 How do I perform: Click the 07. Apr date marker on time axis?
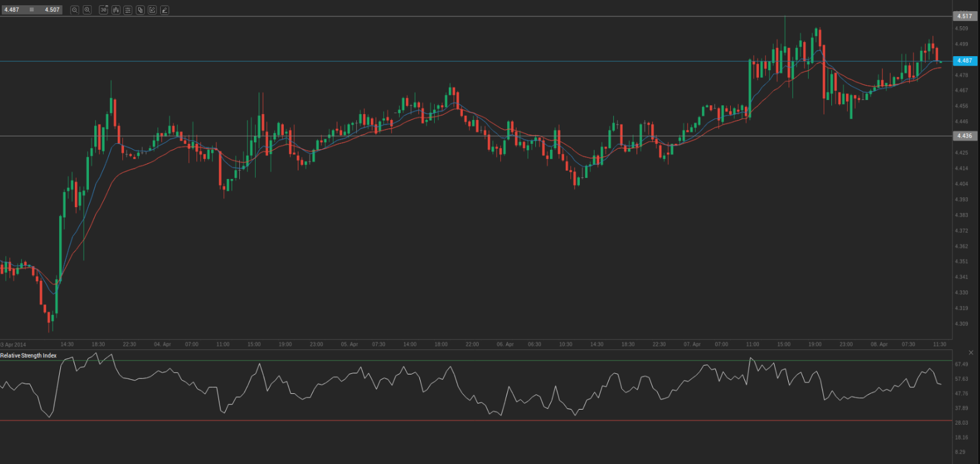[692, 345]
